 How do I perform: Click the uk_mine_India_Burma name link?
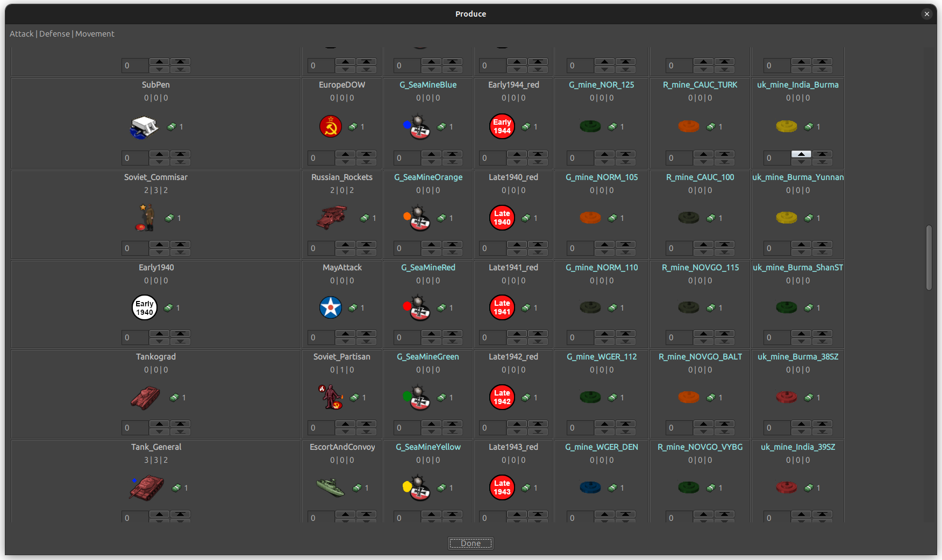point(798,84)
